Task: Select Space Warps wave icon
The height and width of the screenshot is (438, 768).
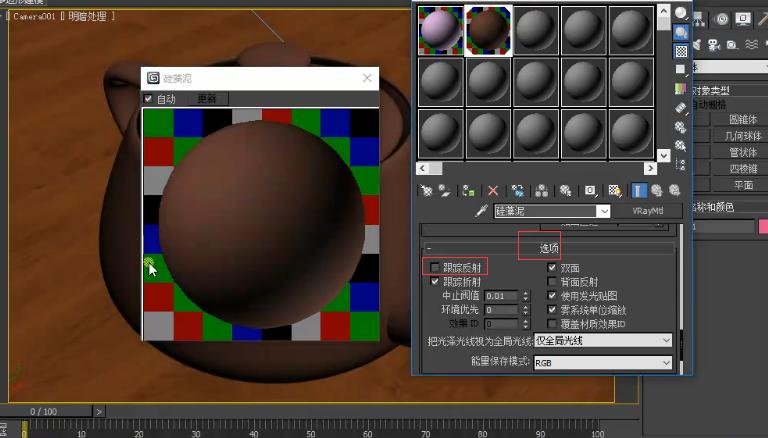Action: (751, 45)
